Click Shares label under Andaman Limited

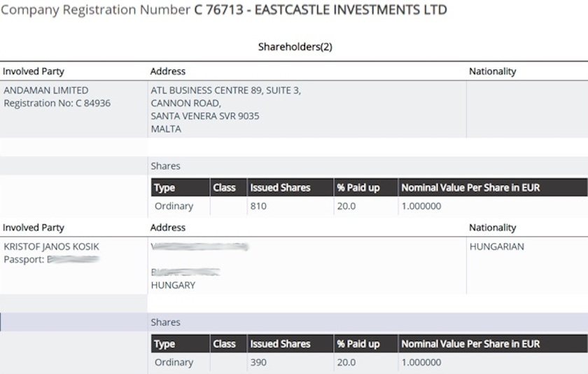[x=165, y=166]
